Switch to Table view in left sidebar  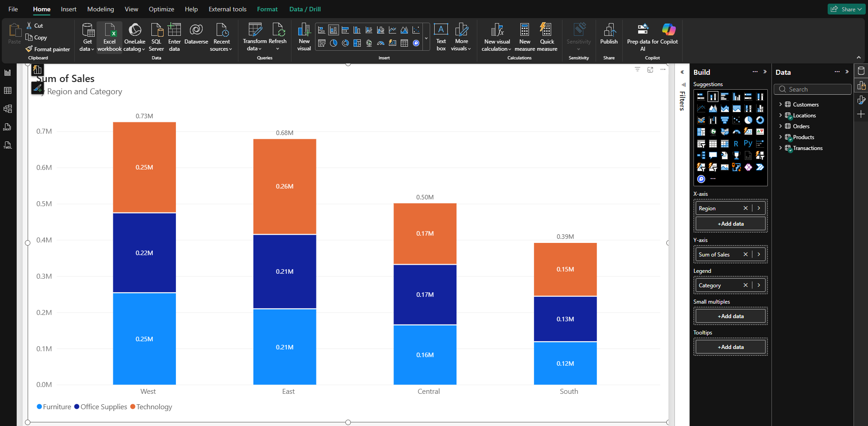click(8, 91)
